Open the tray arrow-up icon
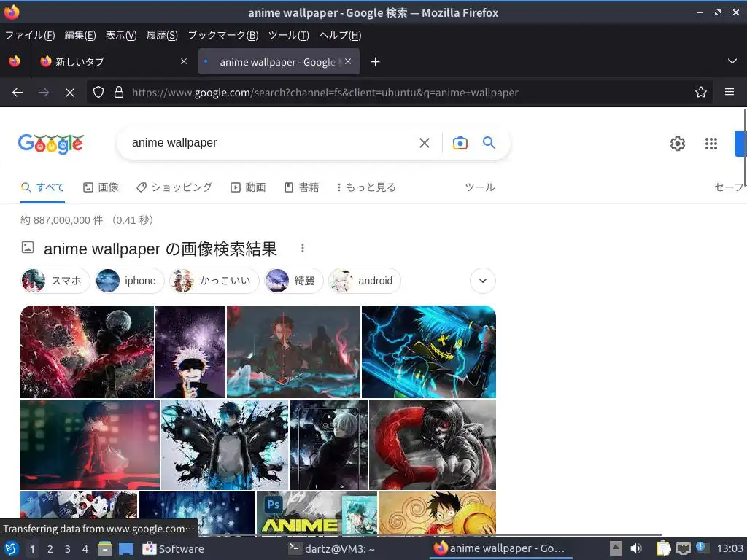The height and width of the screenshot is (560, 747). click(616, 548)
